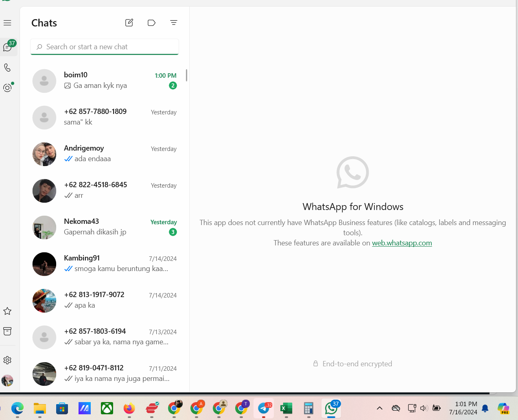The width and height of the screenshot is (518, 420).
Task: Open Excel from taskbar
Action: pos(286,408)
